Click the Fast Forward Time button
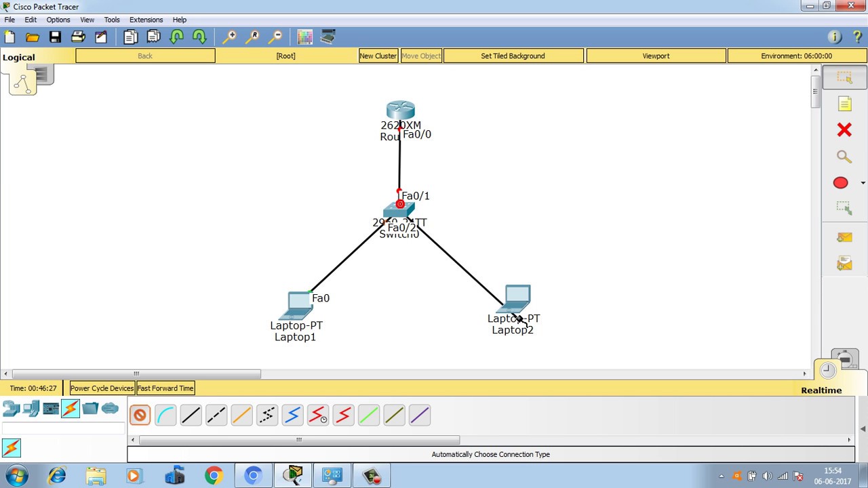Screen dimensions: 868x488 165,388
